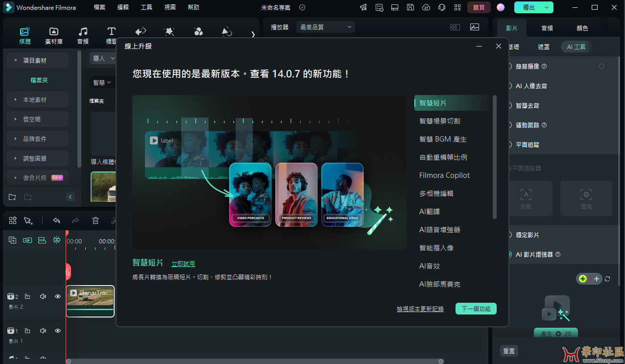Switch to the 顏色 properties tab
This screenshot has width=625, height=364.
582,28
